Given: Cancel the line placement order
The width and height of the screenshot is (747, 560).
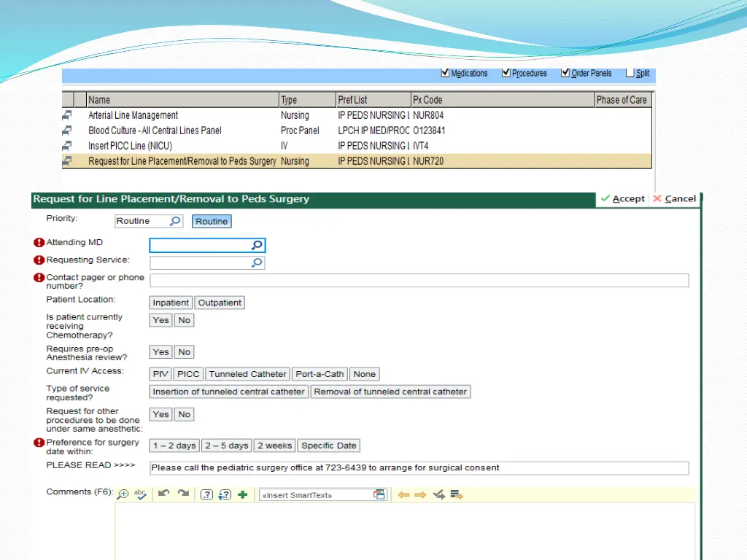Looking at the screenshot, I should 675,199.
